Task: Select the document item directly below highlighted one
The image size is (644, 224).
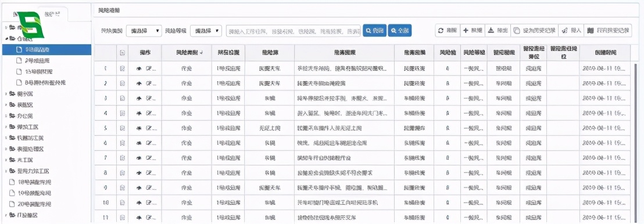Action: pyautogui.click(x=33, y=61)
